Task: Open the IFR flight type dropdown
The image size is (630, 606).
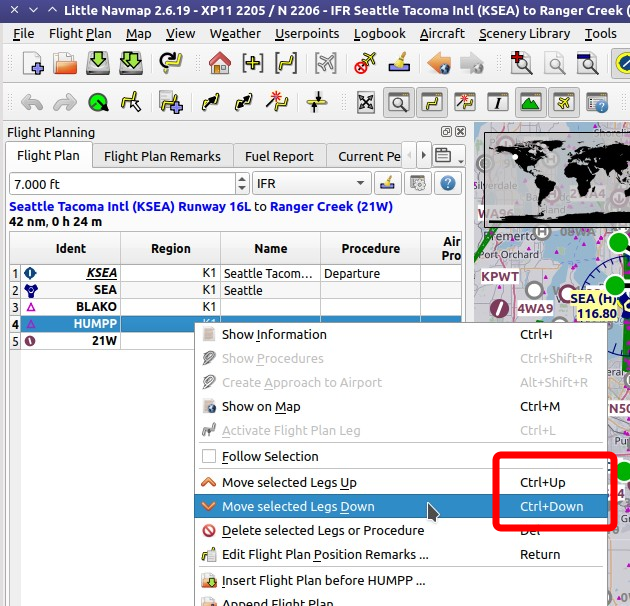Action: point(311,184)
